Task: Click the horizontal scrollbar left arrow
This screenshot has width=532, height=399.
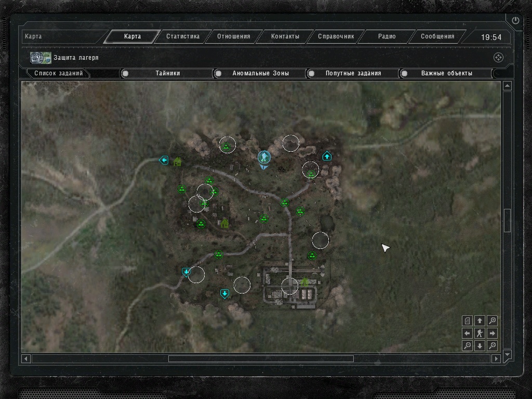Action: coord(26,358)
